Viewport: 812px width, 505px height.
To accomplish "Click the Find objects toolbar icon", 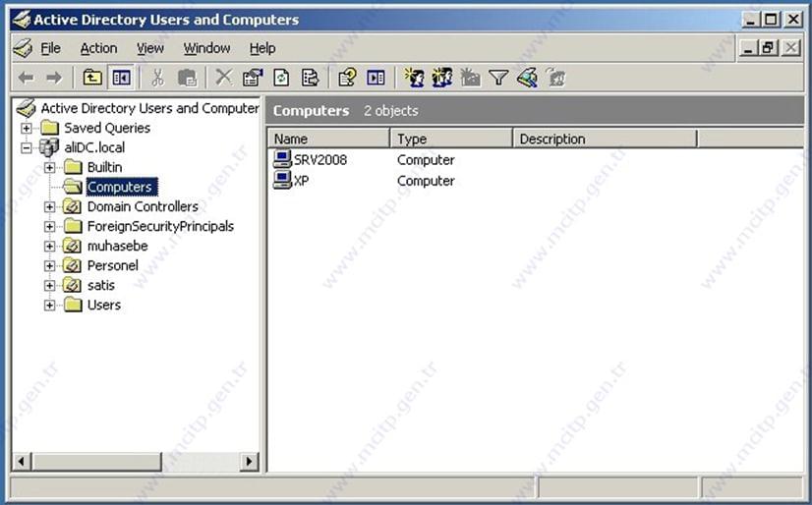I will 527,79.
